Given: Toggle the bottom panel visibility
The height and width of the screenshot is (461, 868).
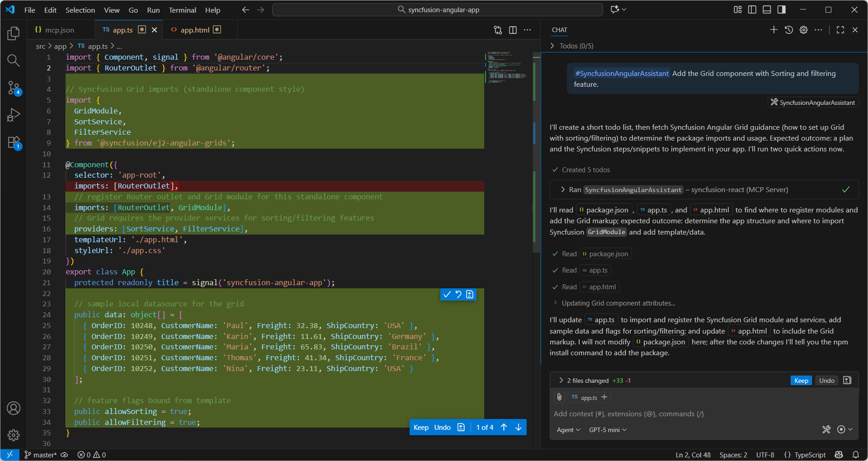Looking at the screenshot, I should point(767,9).
